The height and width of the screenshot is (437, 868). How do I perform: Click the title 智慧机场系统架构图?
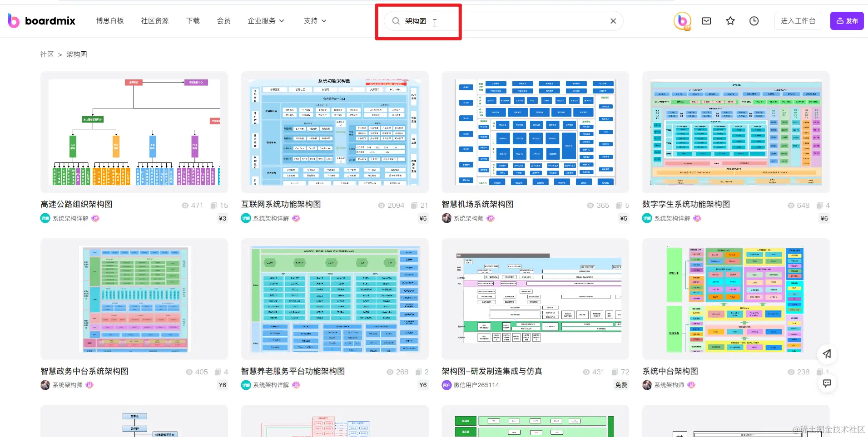pyautogui.click(x=477, y=205)
